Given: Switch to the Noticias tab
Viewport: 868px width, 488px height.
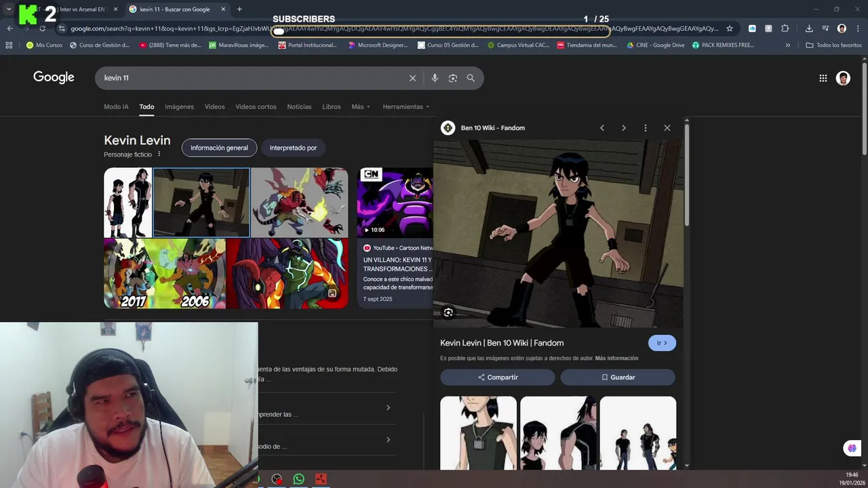Looking at the screenshot, I should pyautogui.click(x=299, y=106).
